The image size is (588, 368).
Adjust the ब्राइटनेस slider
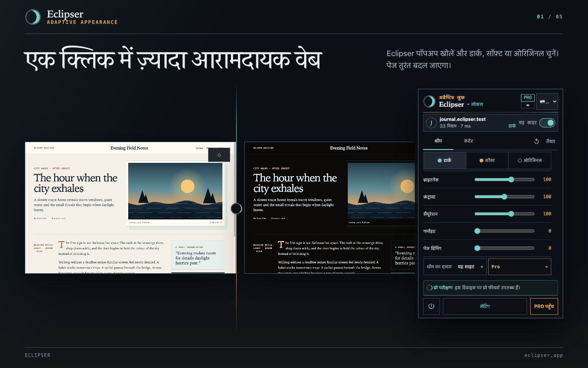pos(504,179)
